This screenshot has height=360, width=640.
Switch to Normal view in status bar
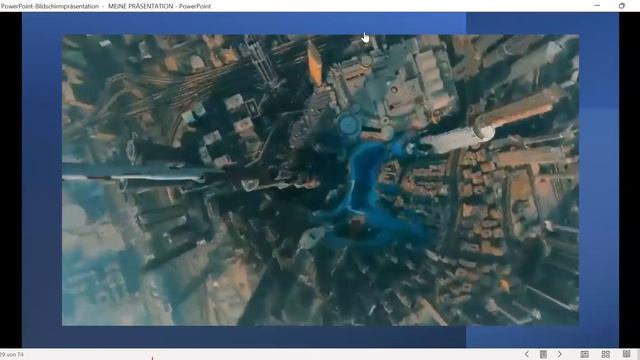pos(584,354)
